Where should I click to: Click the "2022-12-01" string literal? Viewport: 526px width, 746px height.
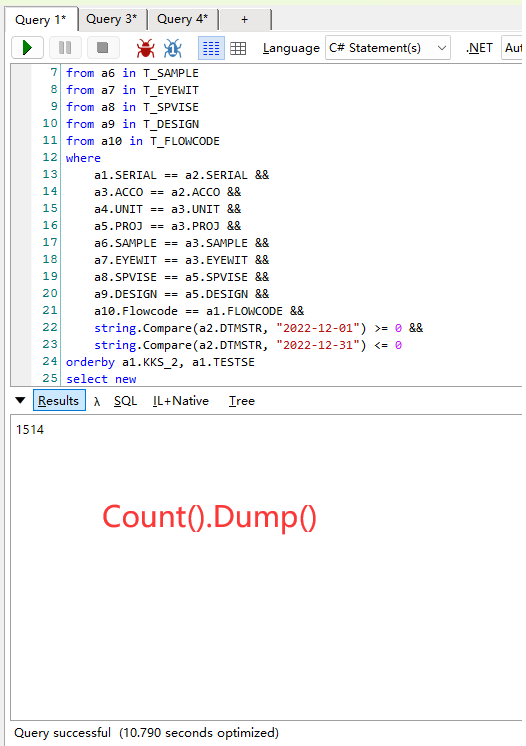pyautogui.click(x=318, y=328)
